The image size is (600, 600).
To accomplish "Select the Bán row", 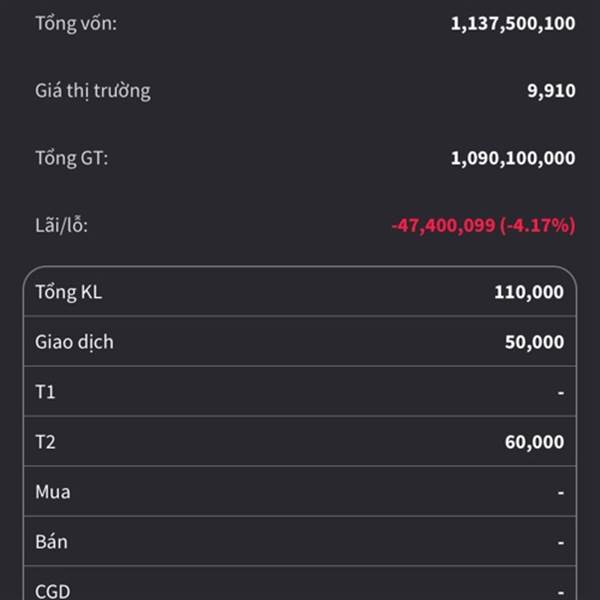I will click(300, 541).
